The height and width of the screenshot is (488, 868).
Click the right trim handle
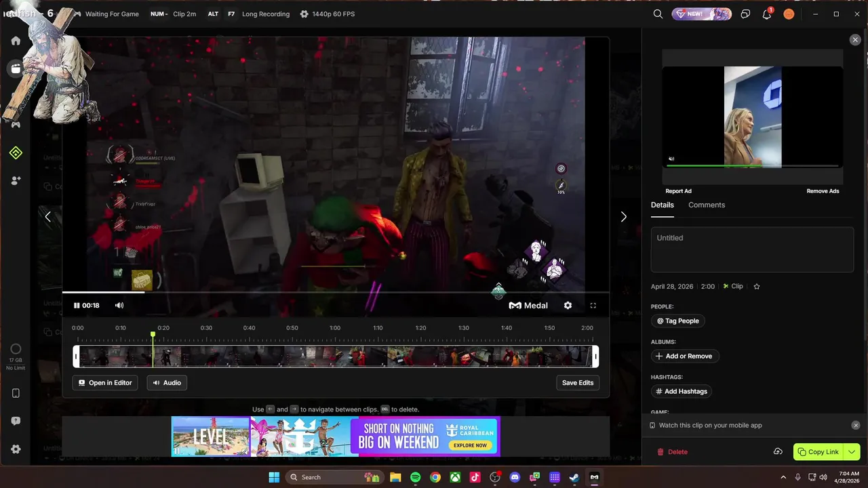click(595, 357)
